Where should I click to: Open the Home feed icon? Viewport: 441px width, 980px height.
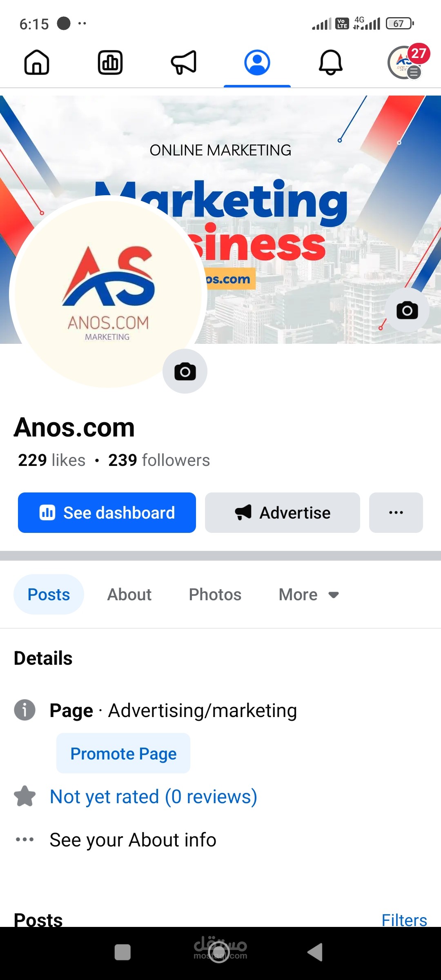[x=37, y=62]
